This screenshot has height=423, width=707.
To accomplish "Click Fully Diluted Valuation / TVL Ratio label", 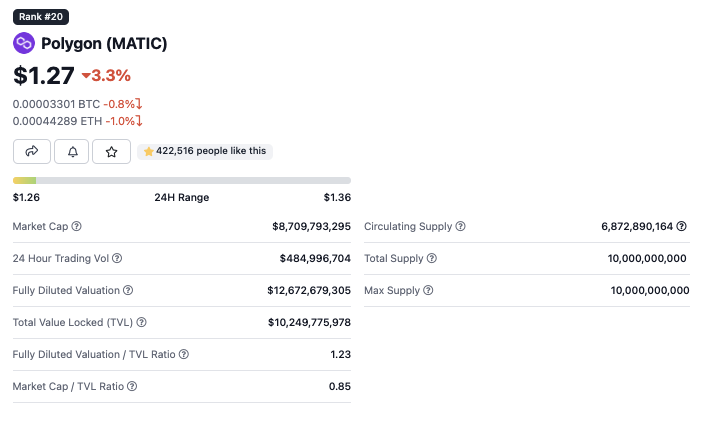I will [x=94, y=354].
